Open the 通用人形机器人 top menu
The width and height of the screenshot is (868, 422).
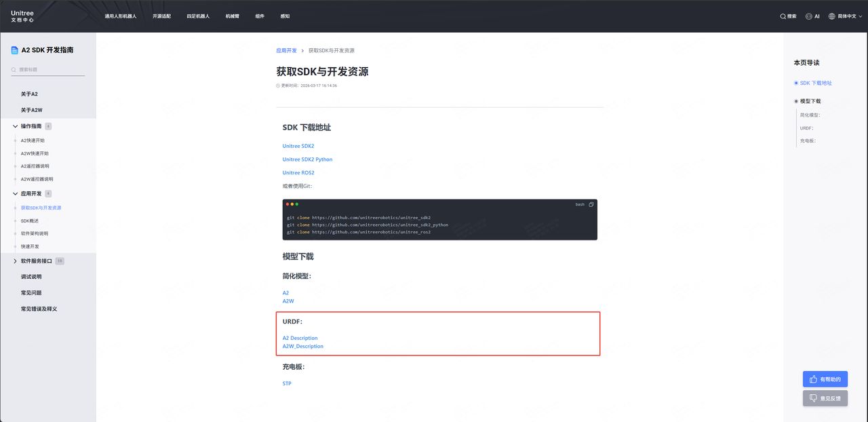(121, 16)
